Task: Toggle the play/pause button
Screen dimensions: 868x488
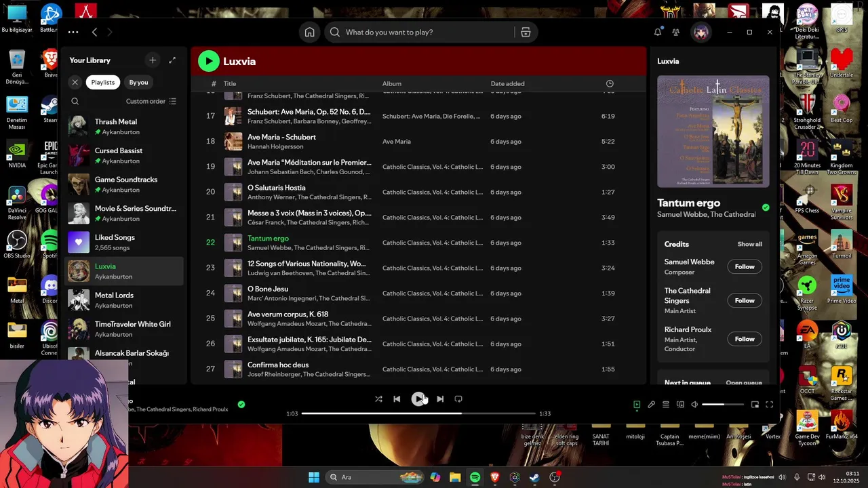Action: pos(418,399)
